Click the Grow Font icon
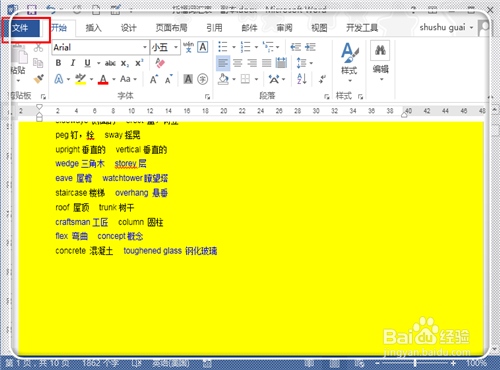 154,79
